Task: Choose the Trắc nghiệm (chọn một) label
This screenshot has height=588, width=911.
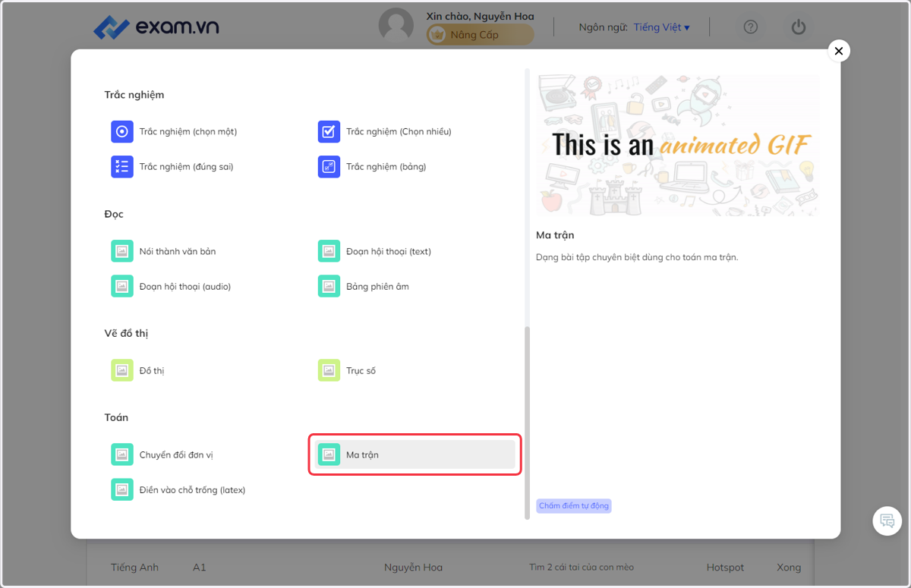Action: pyautogui.click(x=188, y=131)
